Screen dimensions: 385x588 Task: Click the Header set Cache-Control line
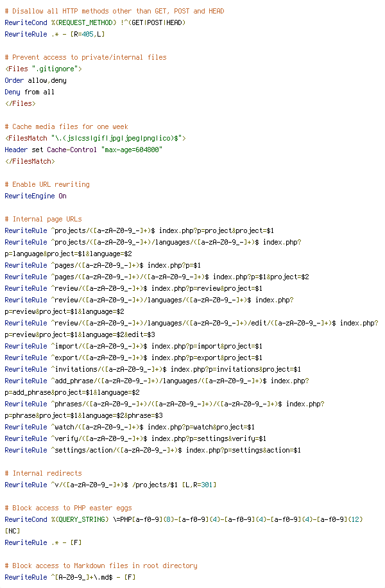pyautogui.click(x=83, y=150)
